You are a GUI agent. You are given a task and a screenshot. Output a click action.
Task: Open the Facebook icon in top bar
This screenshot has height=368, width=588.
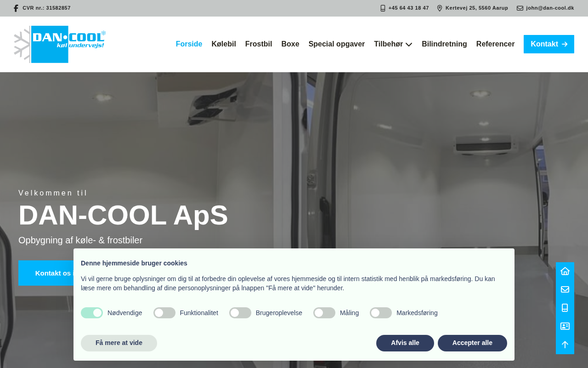point(16,8)
